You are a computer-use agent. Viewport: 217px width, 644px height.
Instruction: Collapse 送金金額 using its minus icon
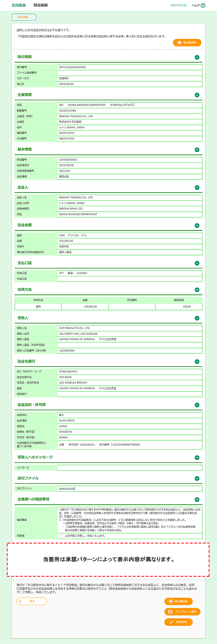pos(197,225)
